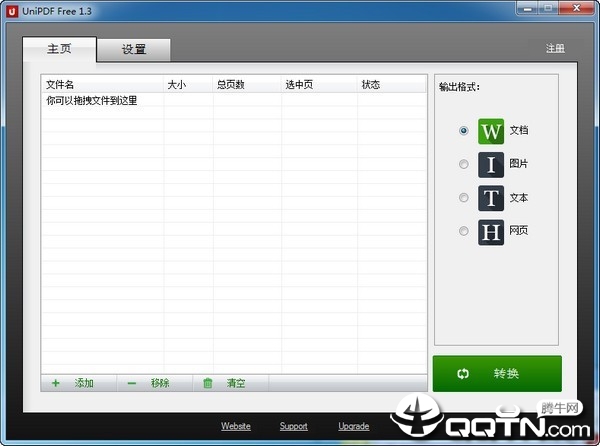Select the Image output format icon
Viewport: 600px width, 446px height.
click(491, 165)
